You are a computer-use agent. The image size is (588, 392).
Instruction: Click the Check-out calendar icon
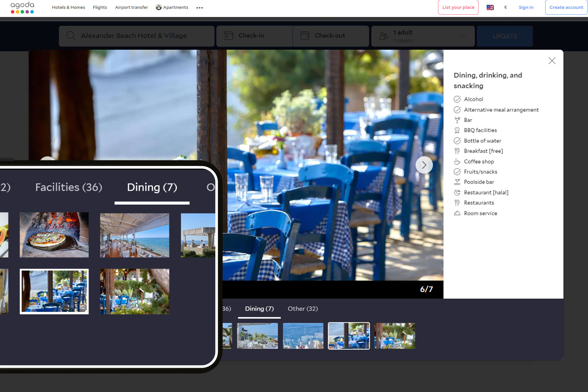point(305,36)
